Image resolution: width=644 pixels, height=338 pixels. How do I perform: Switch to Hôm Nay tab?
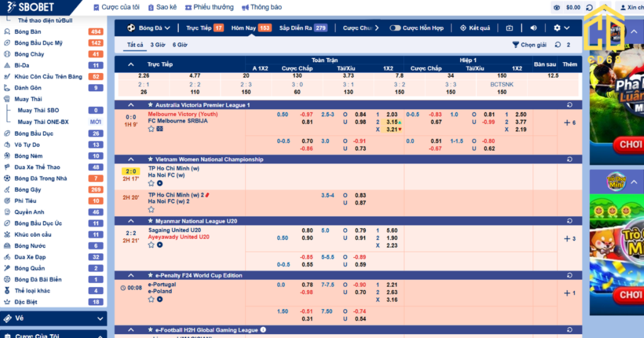point(251,28)
